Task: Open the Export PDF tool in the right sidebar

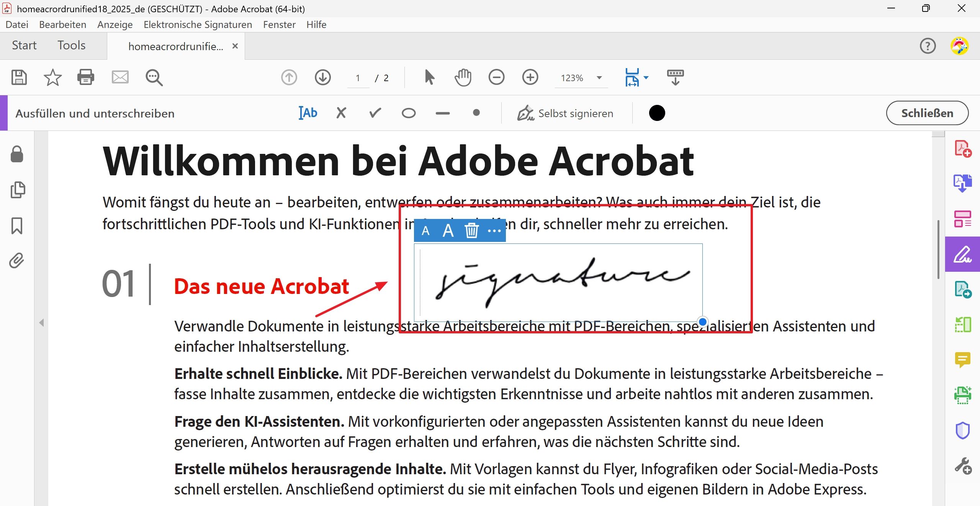Action: pos(962,183)
